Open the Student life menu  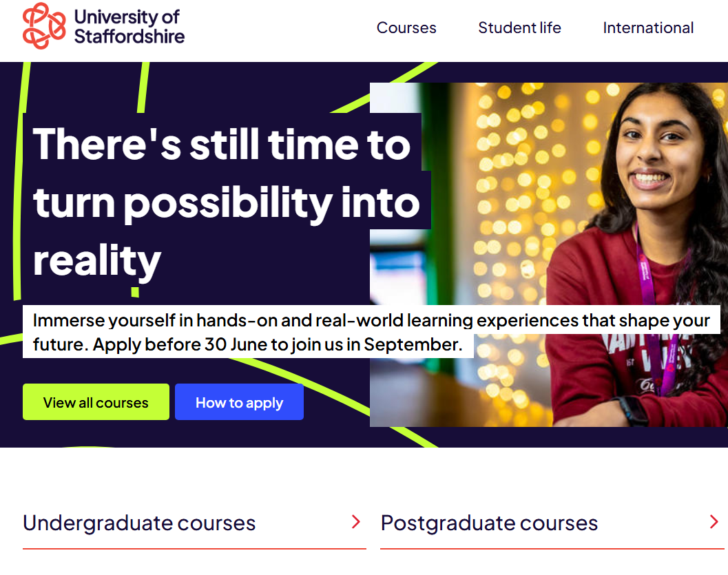[519, 28]
